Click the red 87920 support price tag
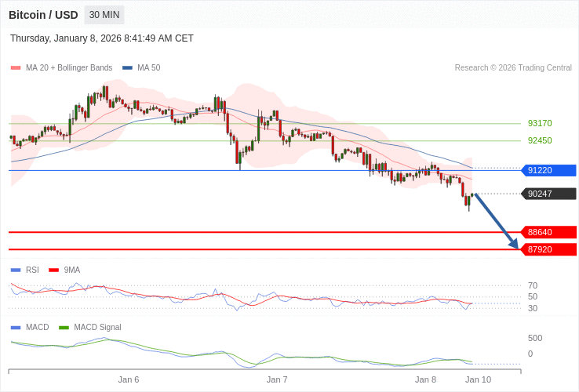Image resolution: width=579 pixels, height=392 pixels. coord(548,249)
